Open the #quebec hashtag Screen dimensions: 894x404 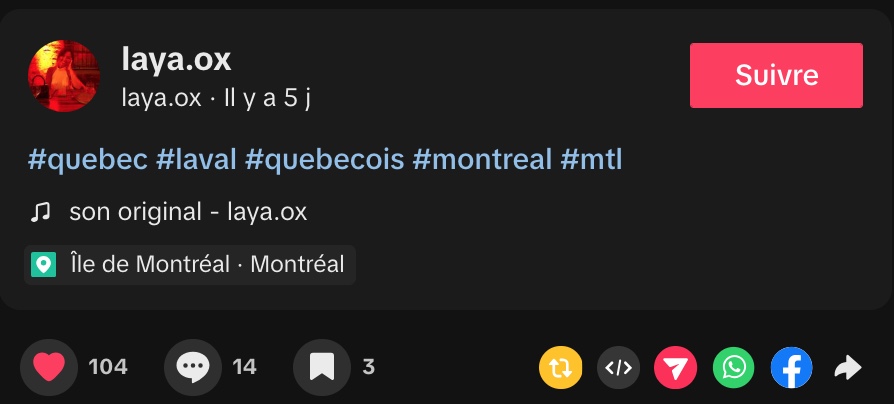(88, 158)
